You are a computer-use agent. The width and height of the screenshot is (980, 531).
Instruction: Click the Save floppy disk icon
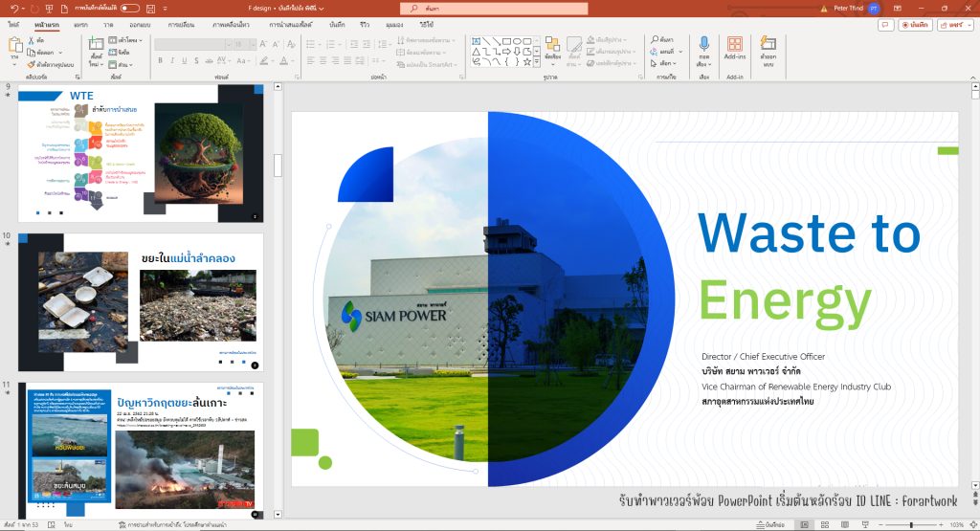[150, 9]
